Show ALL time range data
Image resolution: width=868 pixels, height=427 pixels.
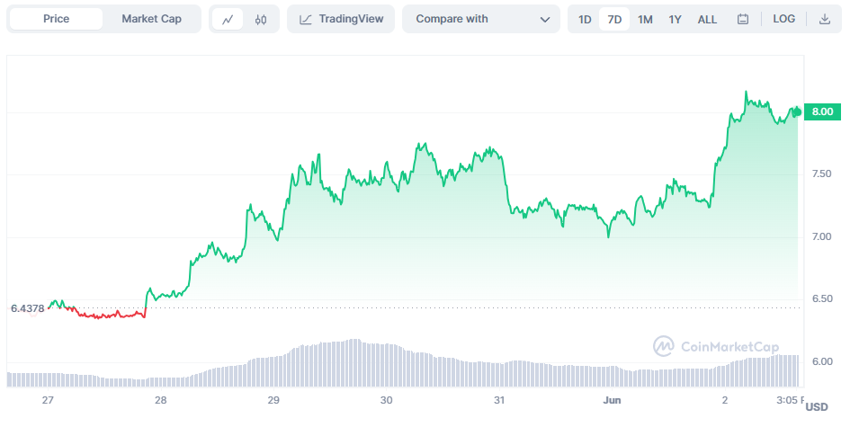(x=707, y=19)
